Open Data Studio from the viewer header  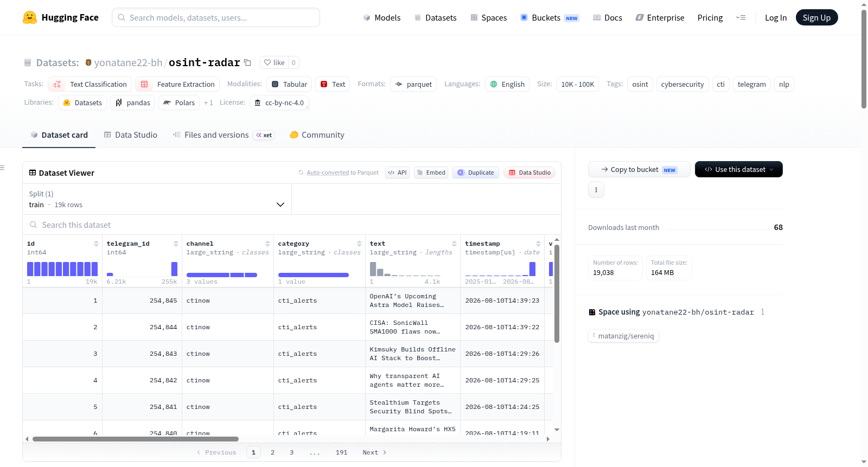pos(529,172)
